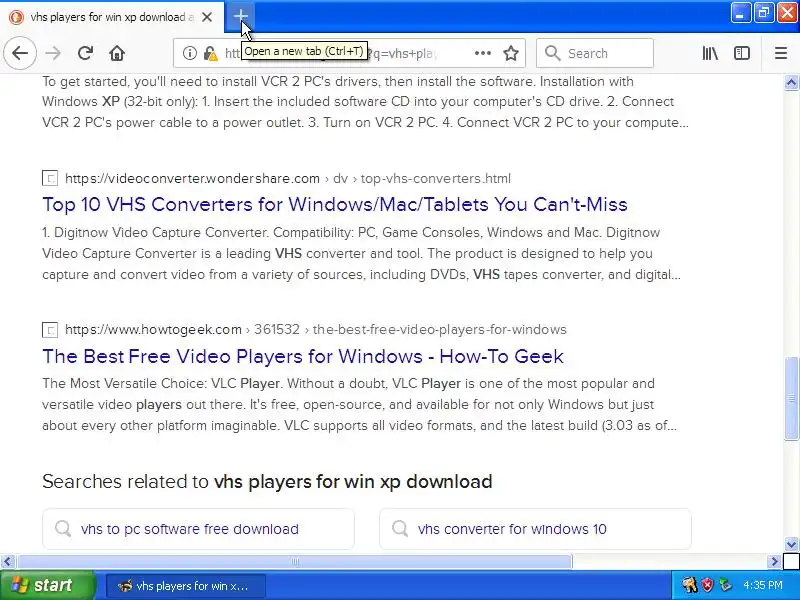Open the Firefox home page
The width and height of the screenshot is (800, 600).
[117, 53]
